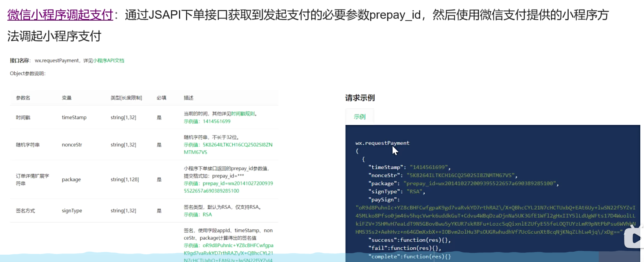Select the package variable cell
Image resolution: width=644 pixels, height=262 pixels.
point(71,180)
